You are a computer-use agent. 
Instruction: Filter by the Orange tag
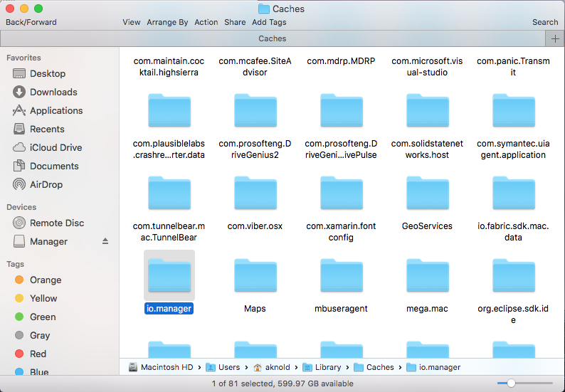pyautogui.click(x=46, y=280)
